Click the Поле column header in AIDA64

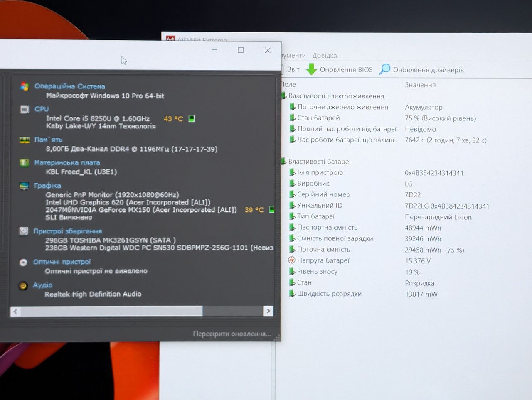[288, 85]
